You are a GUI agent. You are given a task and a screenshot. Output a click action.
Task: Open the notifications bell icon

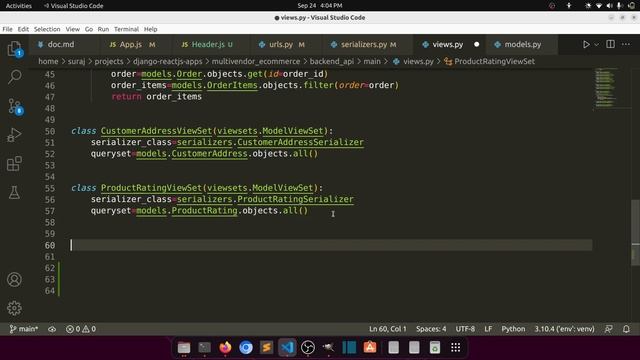tap(626, 329)
